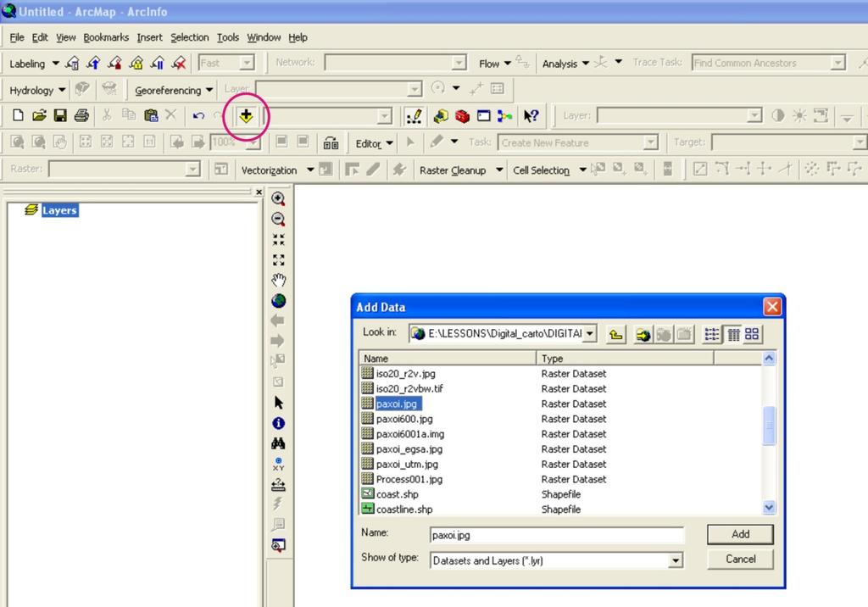Select the coast.shp shapefile
The height and width of the screenshot is (607, 868).
[x=397, y=494]
